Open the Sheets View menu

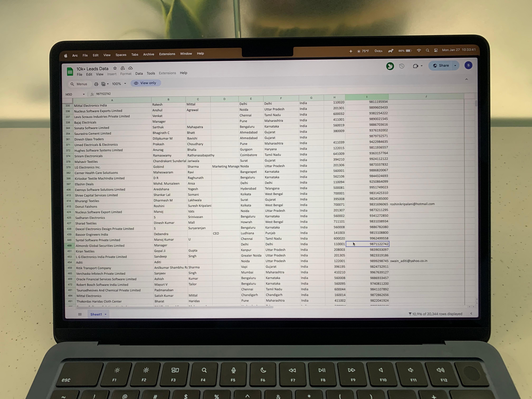[100, 74]
